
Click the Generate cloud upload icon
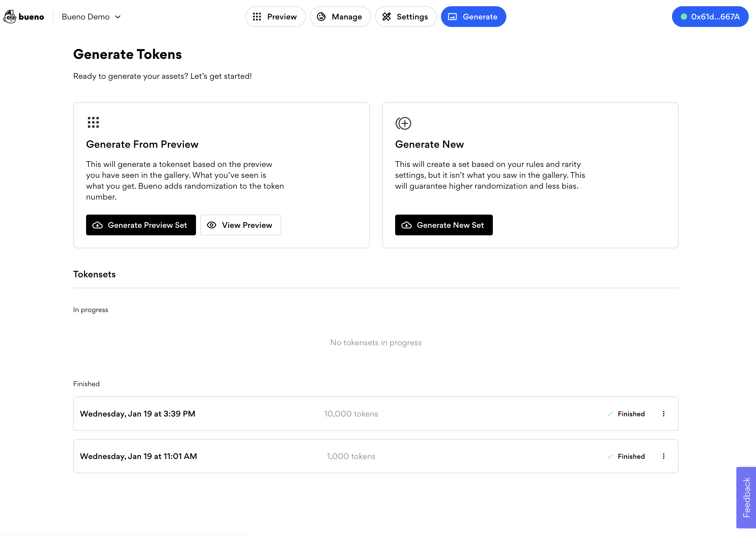[x=97, y=225]
